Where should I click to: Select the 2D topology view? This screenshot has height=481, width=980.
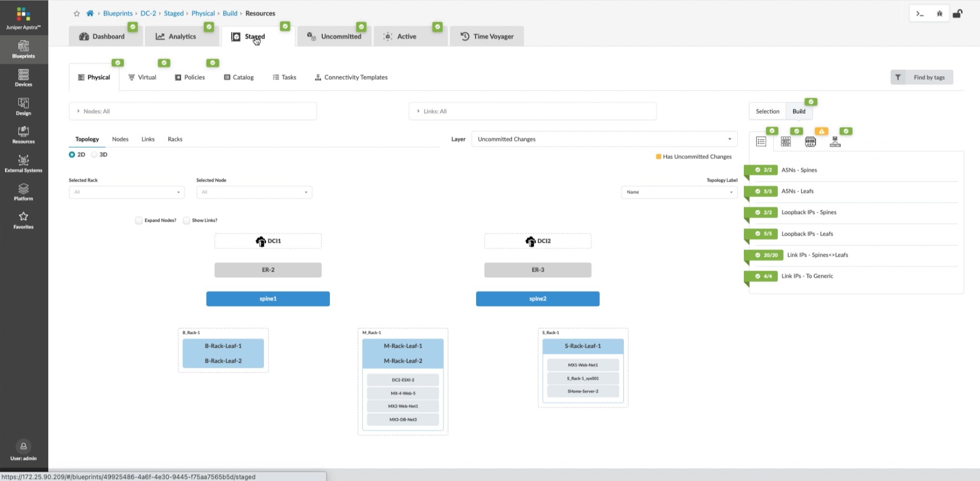(x=72, y=155)
